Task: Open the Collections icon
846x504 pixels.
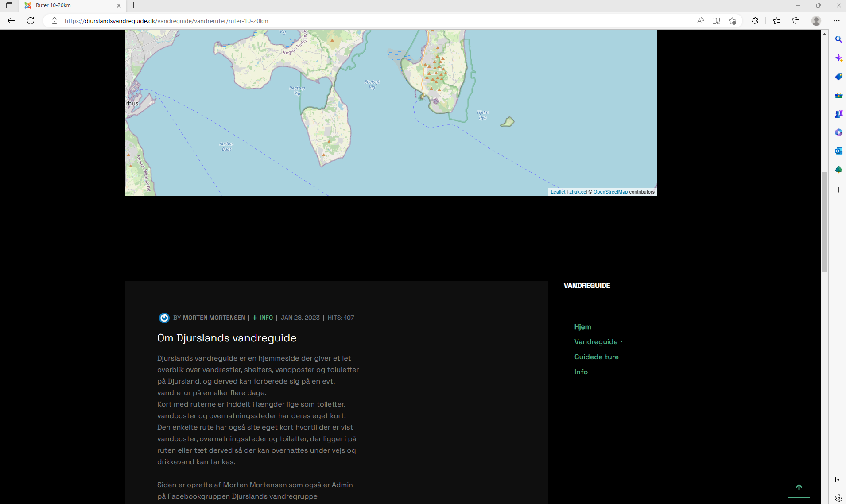Action: pyautogui.click(x=796, y=21)
